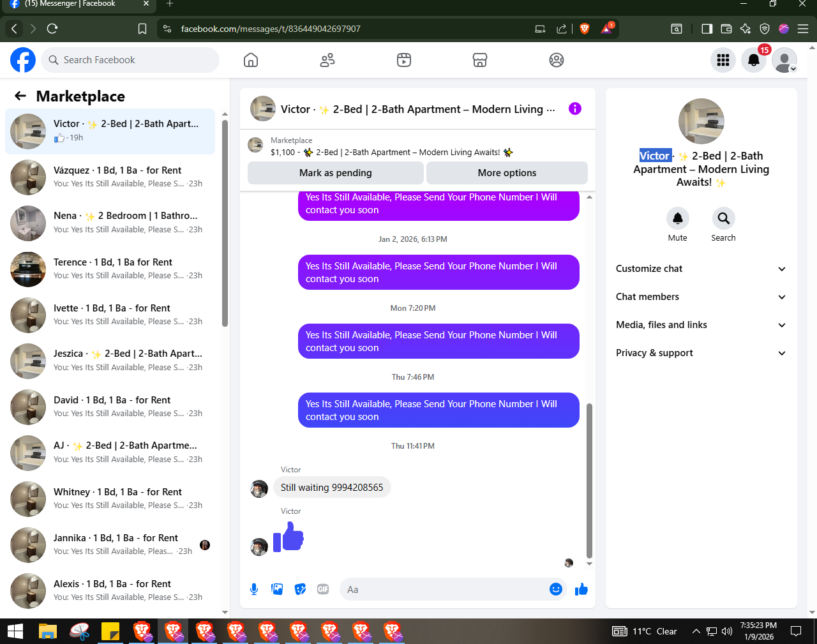817x644 pixels.
Task: Open Whitney 1 Bd, 1 Ba conversation
Action: point(110,498)
